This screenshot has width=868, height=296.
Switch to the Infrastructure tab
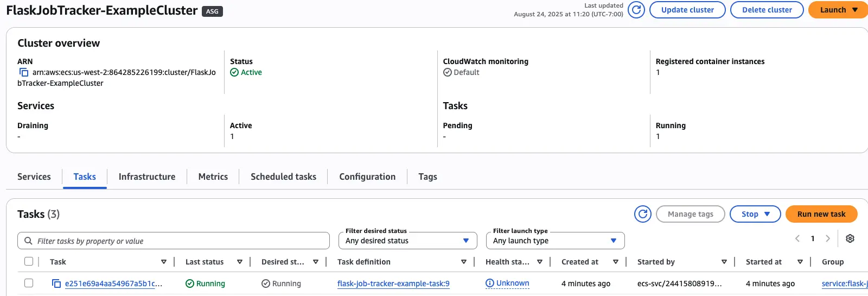coord(147,177)
